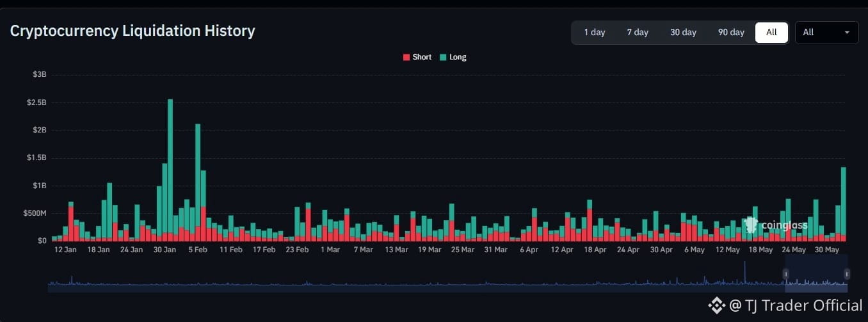Click the 24 Jan date label
Image resolution: width=868 pixels, height=322 pixels.
(132, 250)
